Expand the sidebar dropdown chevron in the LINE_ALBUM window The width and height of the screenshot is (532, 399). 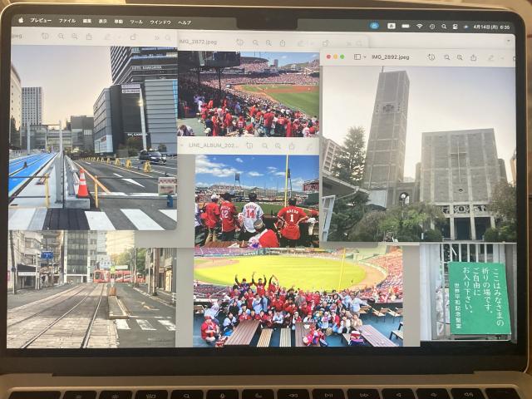pos(181,145)
